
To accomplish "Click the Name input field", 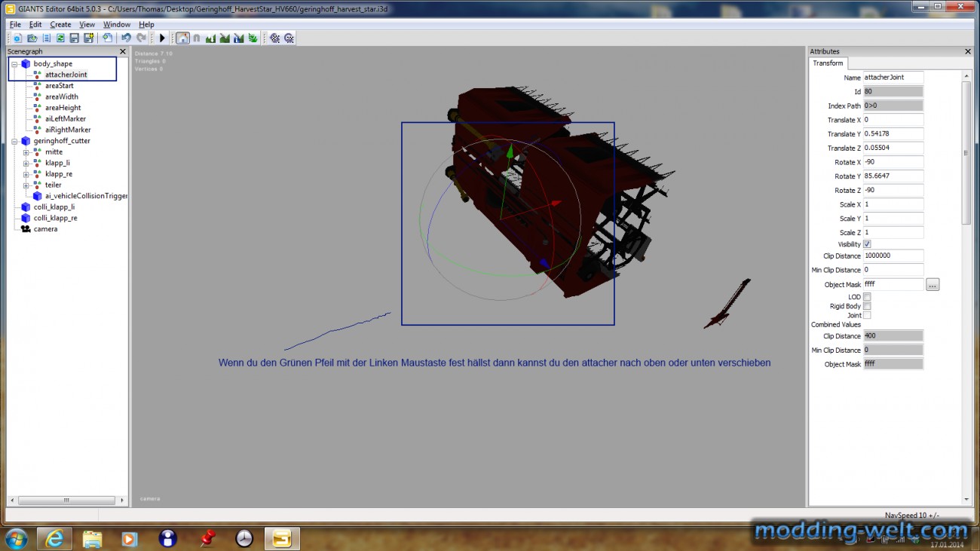I will [893, 78].
